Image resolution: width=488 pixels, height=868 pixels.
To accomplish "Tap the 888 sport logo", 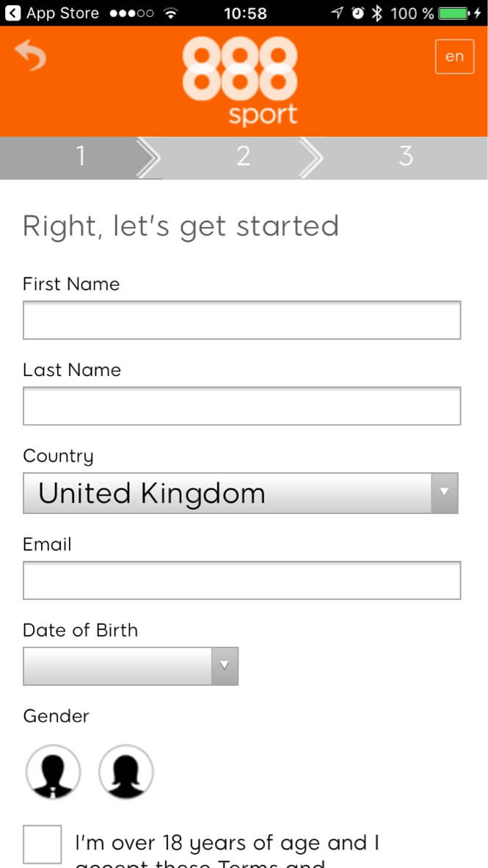I will 241,80.
